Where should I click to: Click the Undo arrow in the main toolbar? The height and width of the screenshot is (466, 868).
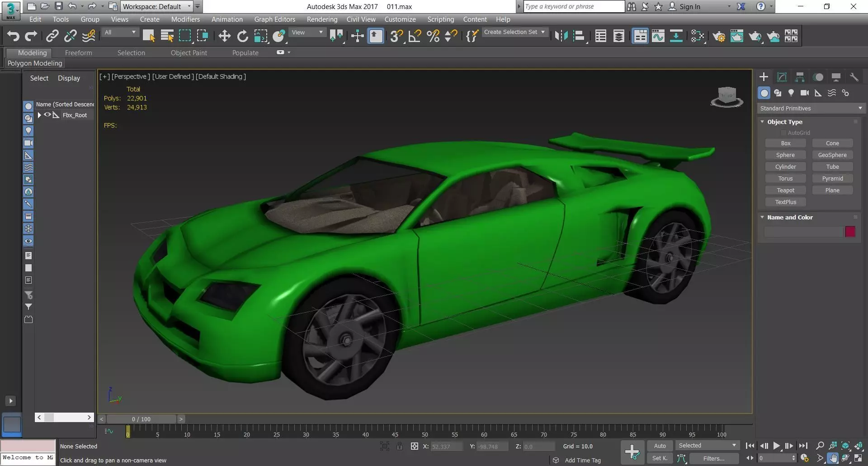click(13, 36)
